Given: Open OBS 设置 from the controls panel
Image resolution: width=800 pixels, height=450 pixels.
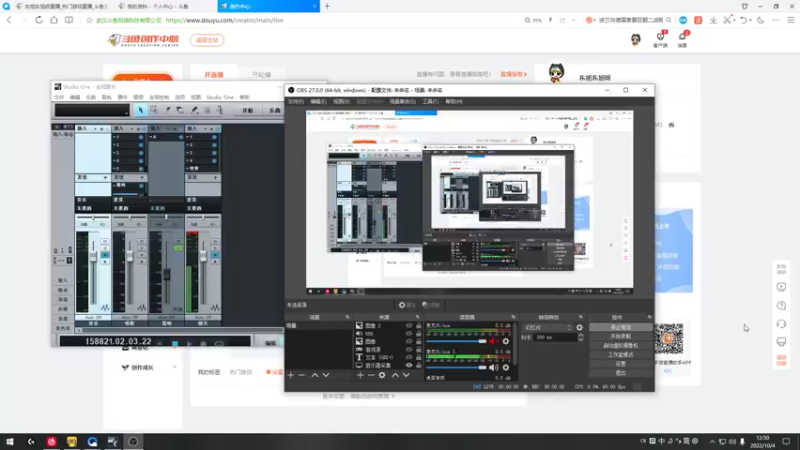Looking at the screenshot, I should (620, 364).
